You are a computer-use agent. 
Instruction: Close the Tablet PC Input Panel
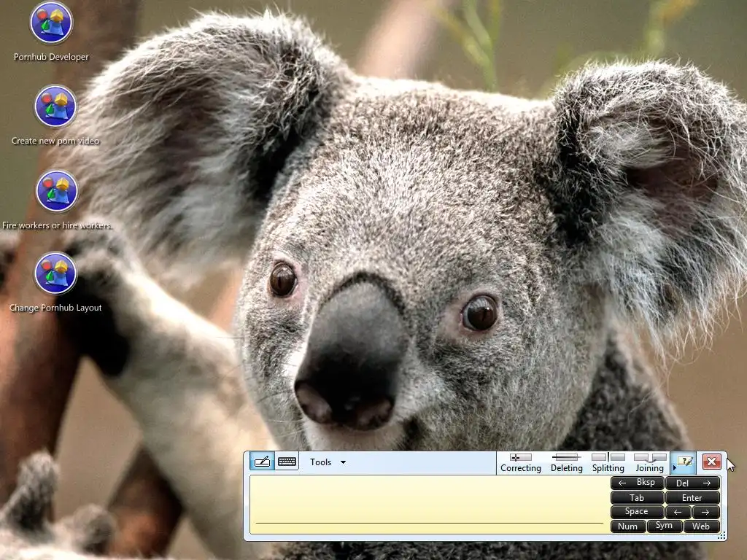coord(711,462)
